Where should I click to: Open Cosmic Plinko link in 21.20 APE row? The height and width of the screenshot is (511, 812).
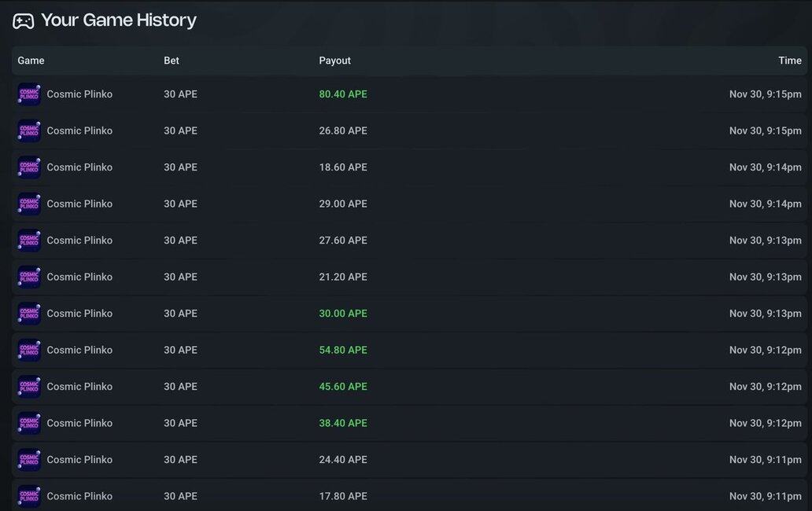tap(79, 277)
